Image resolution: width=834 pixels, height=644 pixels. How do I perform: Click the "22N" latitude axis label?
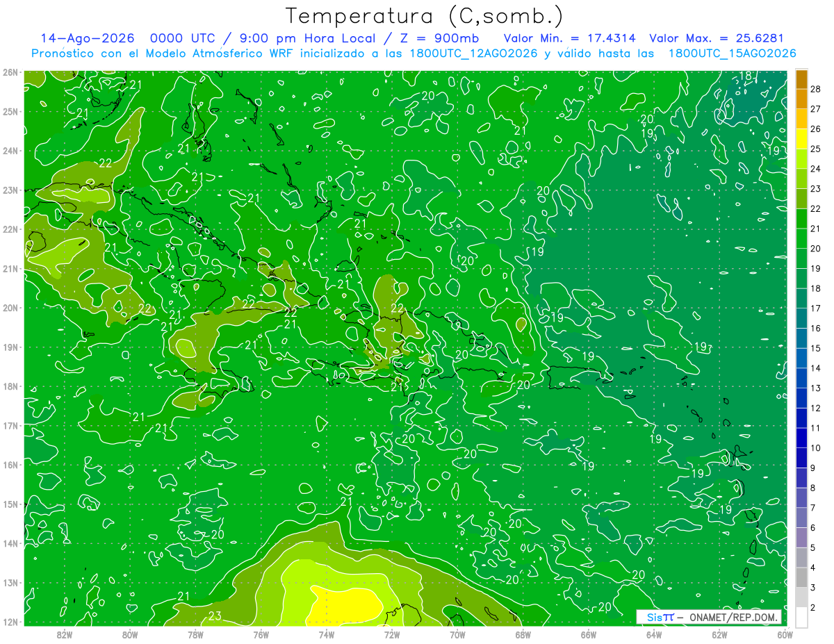(x=10, y=229)
